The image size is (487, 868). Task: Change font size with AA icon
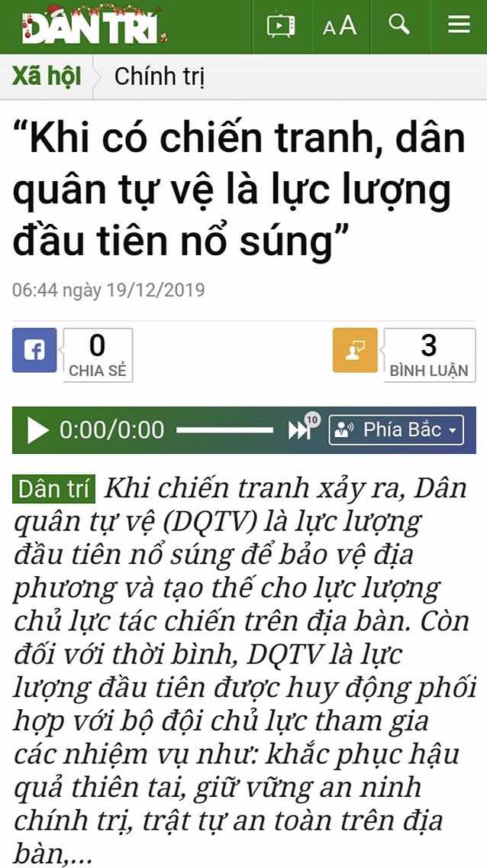pyautogui.click(x=340, y=26)
